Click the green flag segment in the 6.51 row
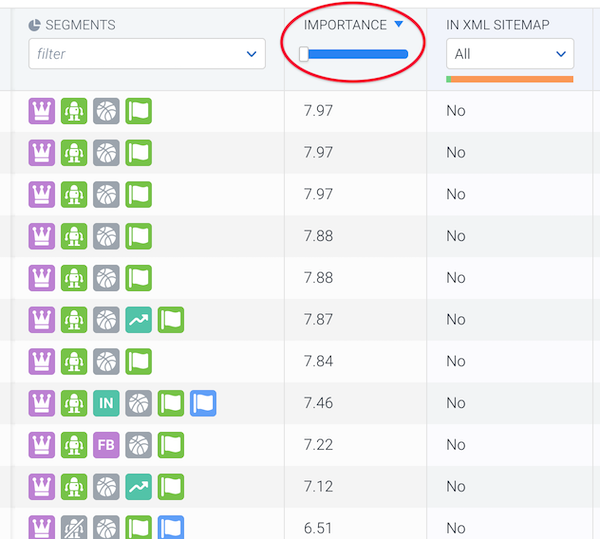 point(139,528)
